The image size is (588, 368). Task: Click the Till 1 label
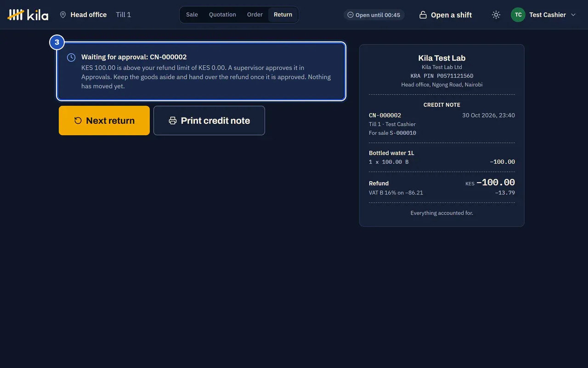point(124,15)
